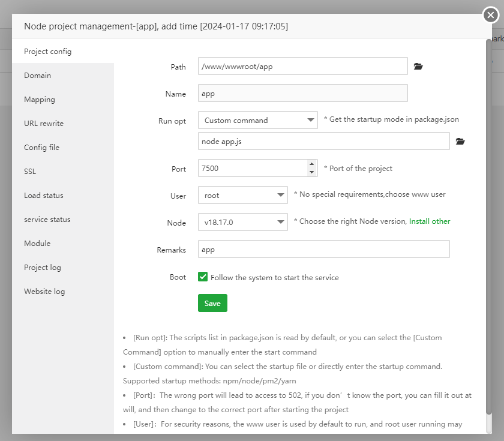Click folder icon beside startup command field
This screenshot has width=504, height=441.
460,142
